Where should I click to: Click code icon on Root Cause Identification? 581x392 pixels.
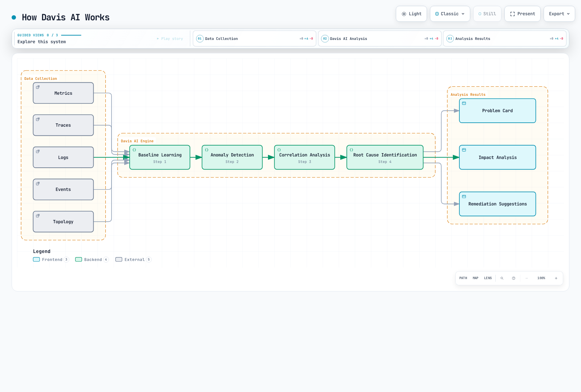point(352,150)
